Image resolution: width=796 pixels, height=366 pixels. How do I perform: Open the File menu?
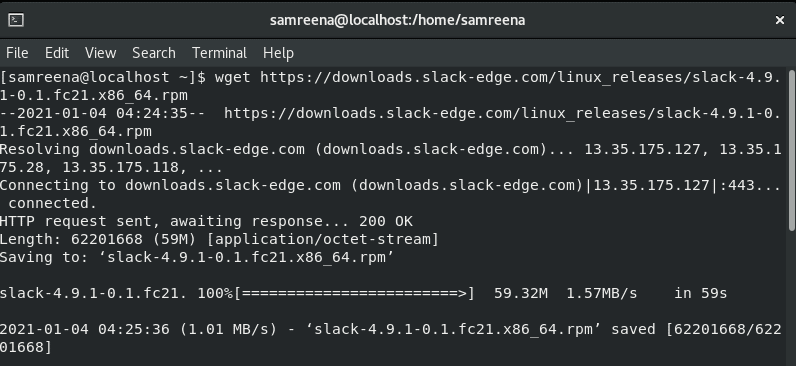(x=17, y=53)
